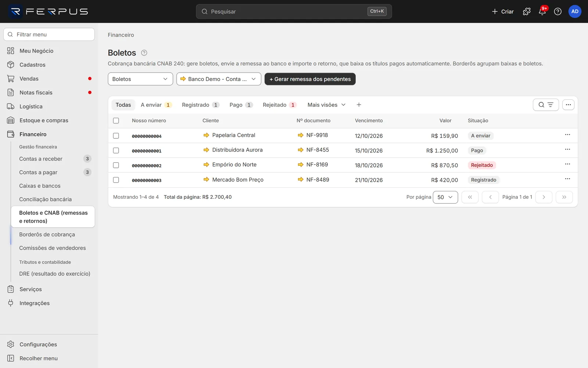Open NF-8455 document link arrow
The width and height of the screenshot is (588, 368).
pyautogui.click(x=301, y=150)
